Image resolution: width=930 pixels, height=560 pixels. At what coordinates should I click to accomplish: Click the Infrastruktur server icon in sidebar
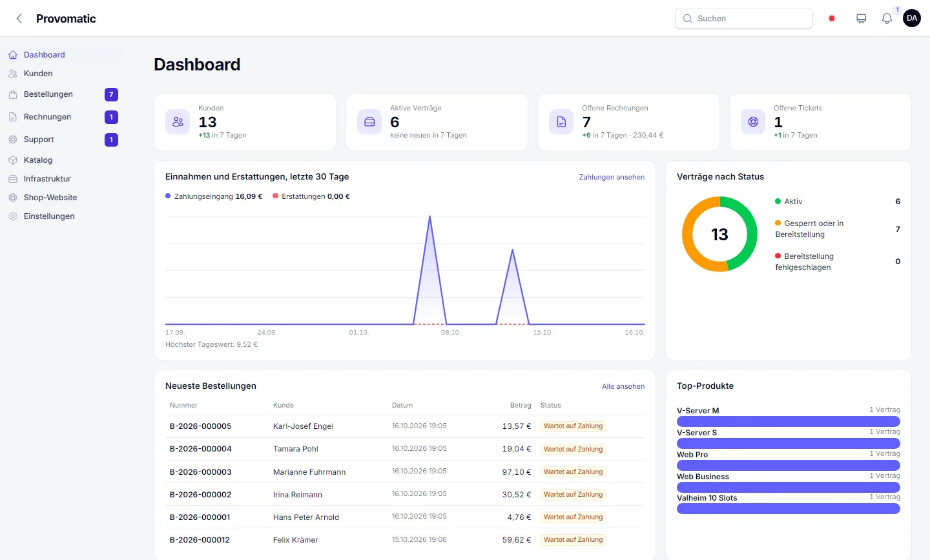[x=13, y=179]
